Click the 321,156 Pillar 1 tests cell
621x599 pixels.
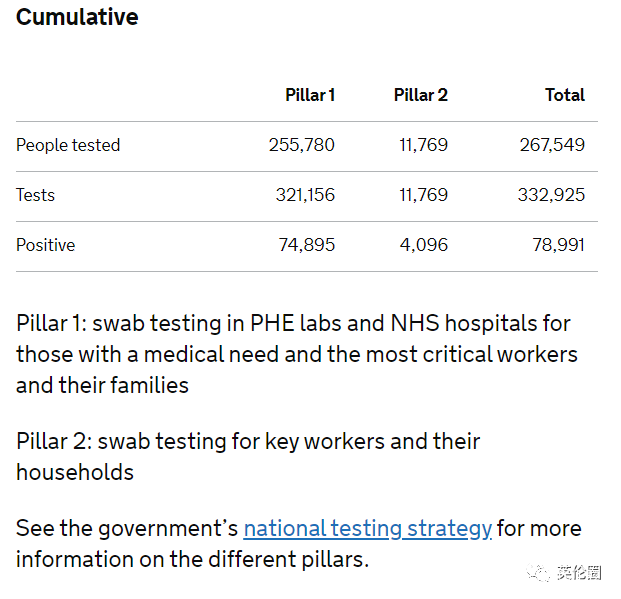pos(305,195)
